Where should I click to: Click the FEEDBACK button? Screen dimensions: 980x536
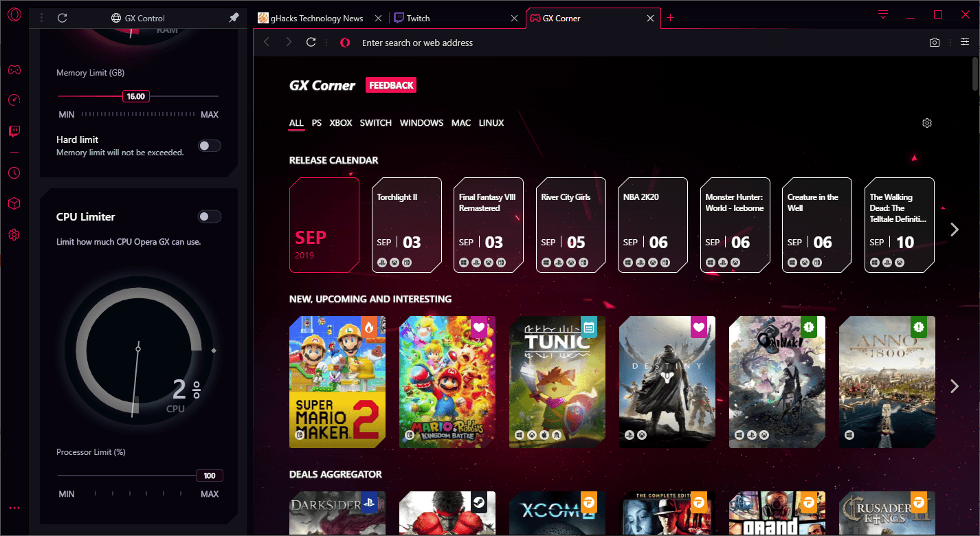pos(390,85)
